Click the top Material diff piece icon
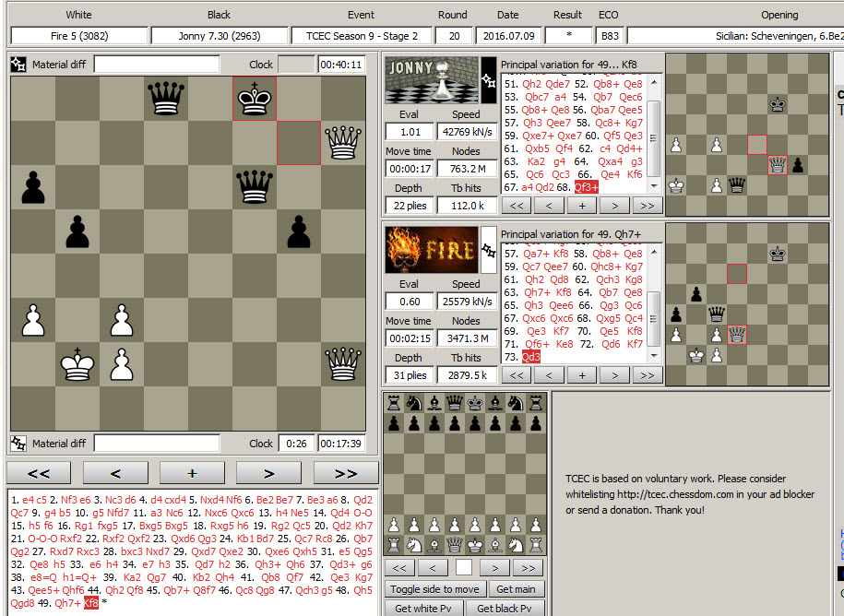This screenshot has height=616, width=844. click(18, 65)
